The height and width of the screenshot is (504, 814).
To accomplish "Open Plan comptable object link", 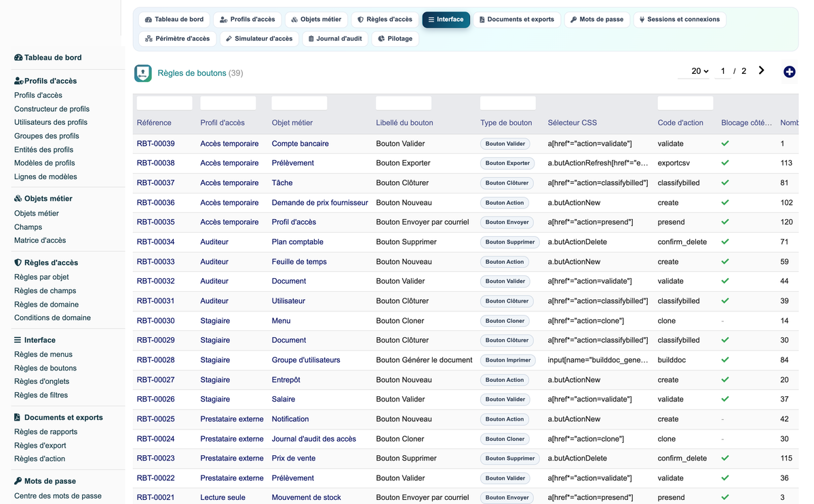I will point(298,242).
